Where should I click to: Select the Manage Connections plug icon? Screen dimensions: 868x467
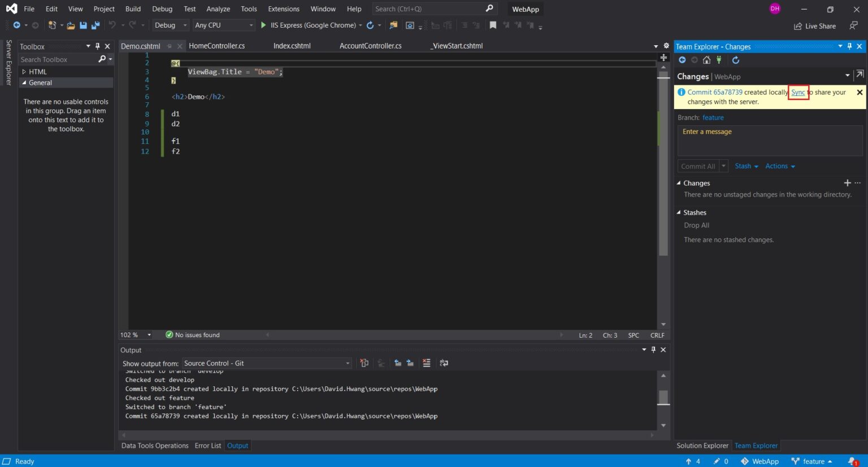719,60
